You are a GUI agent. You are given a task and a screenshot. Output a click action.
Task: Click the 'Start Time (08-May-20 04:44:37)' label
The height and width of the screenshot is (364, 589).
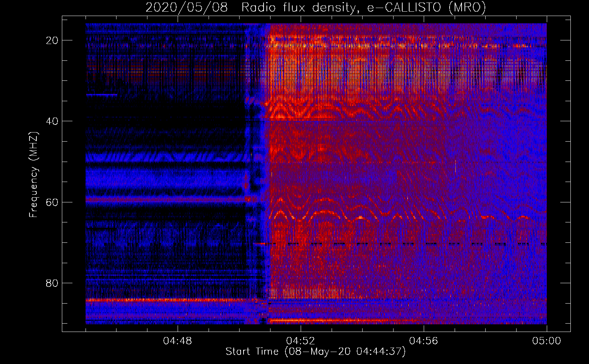tap(315, 352)
